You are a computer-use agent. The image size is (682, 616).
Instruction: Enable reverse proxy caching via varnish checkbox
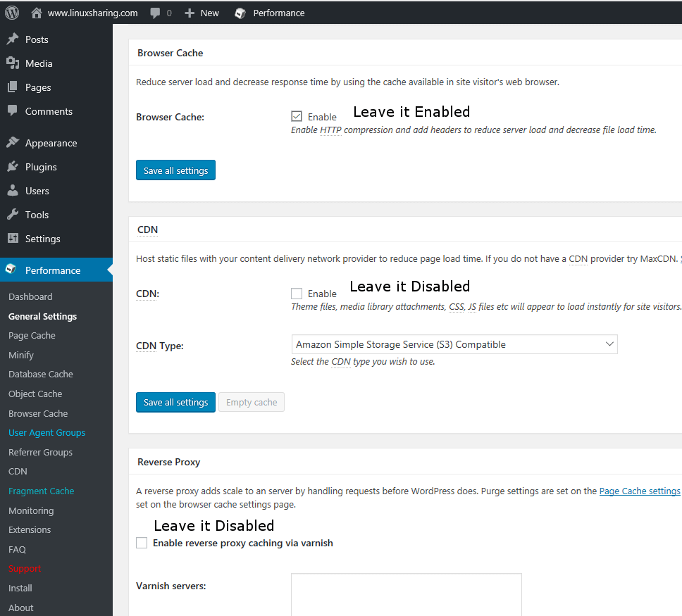pos(142,543)
